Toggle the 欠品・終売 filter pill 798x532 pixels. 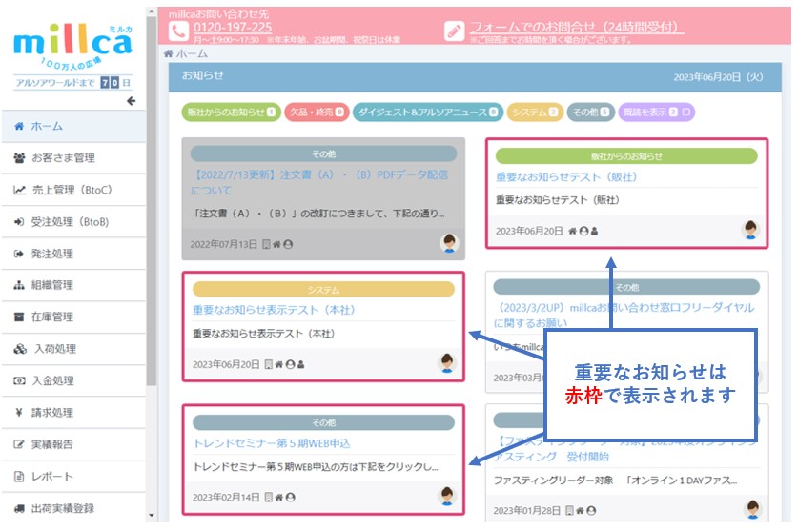click(x=316, y=113)
